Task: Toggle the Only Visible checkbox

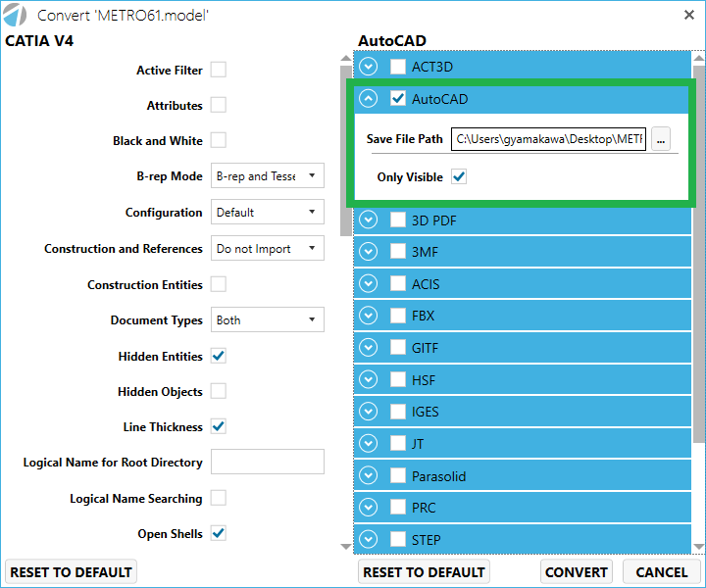Action: pos(459,176)
